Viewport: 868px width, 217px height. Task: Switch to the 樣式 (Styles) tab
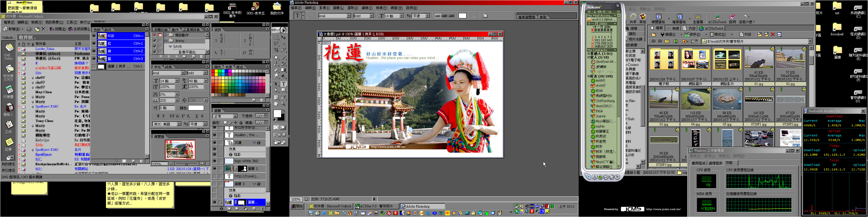240,67
